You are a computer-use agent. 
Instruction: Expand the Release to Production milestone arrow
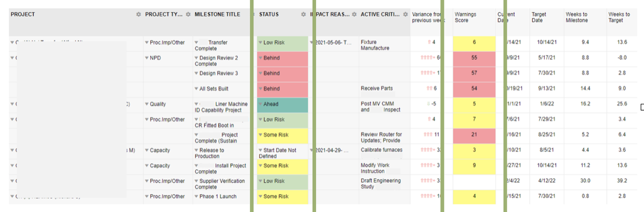196,150
